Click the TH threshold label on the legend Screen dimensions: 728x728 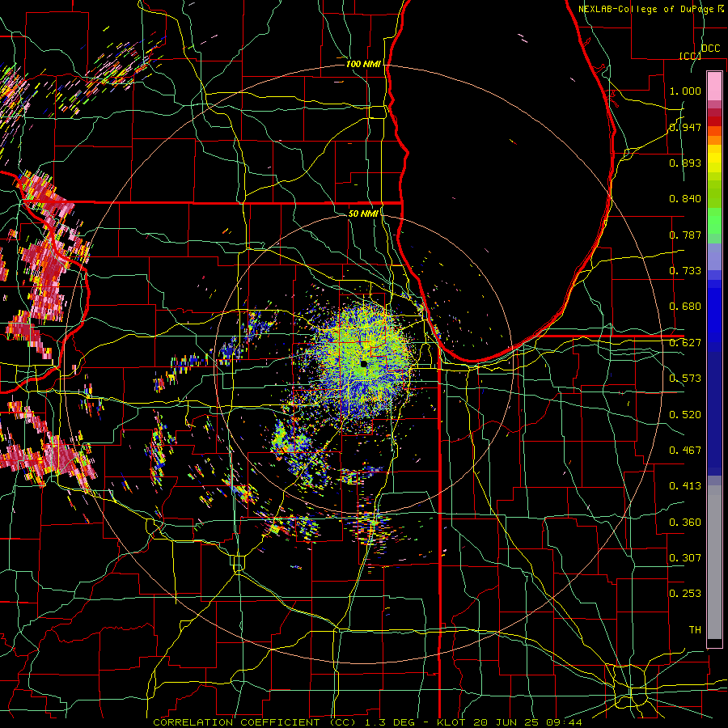tap(695, 630)
